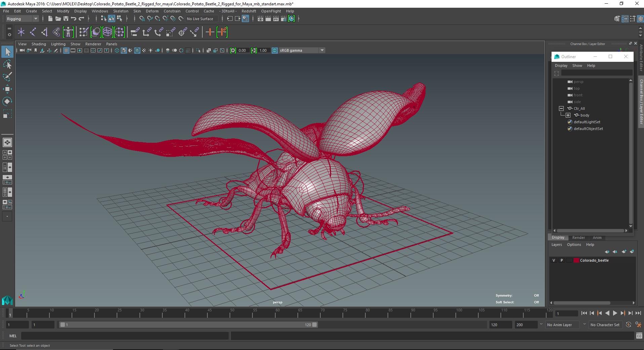The width and height of the screenshot is (644, 350).
Task: Redo the action in status line
Action: point(81,19)
